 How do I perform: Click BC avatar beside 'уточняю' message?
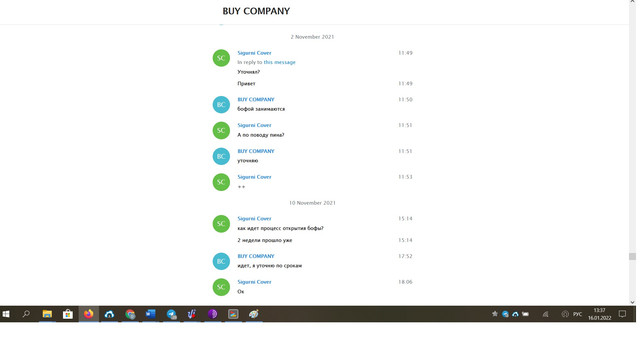(221, 156)
